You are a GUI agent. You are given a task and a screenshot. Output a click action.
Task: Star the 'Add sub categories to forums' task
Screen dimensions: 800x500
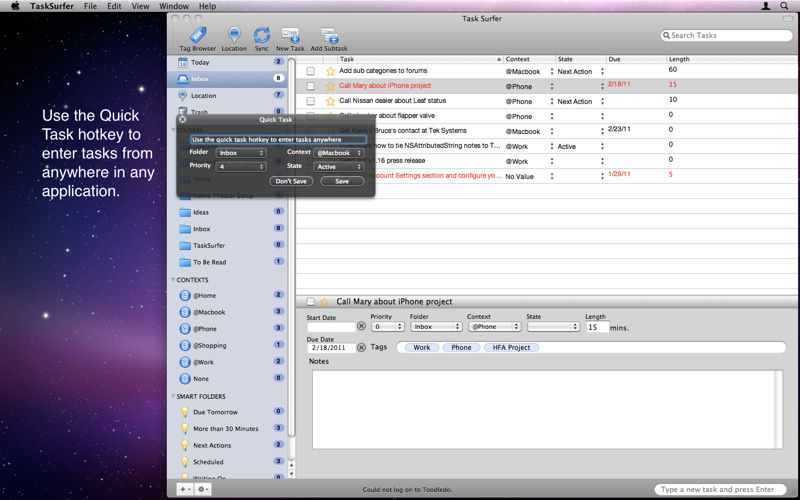tap(331, 71)
